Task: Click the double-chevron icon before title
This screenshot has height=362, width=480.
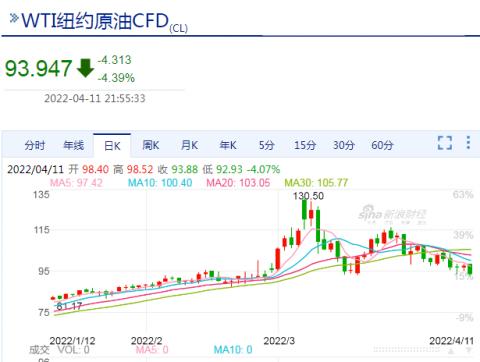Action: pyautogui.click(x=14, y=18)
